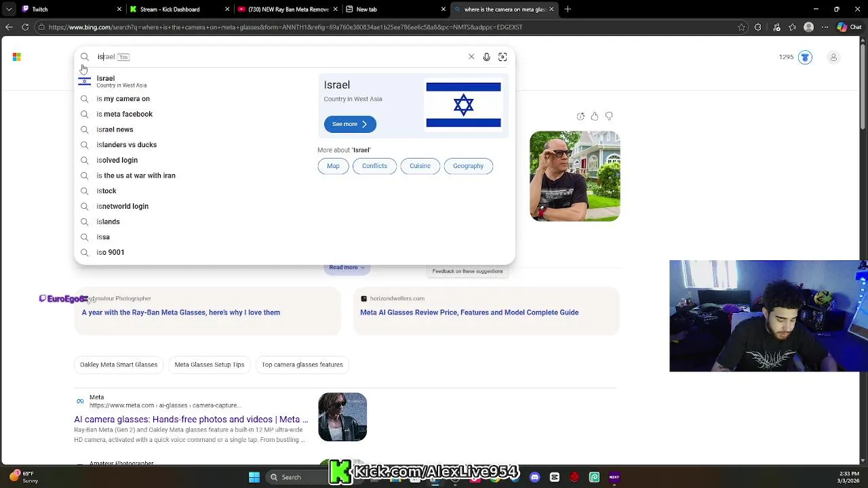868x488 pixels.
Task: Close the Twitch tab
Action: tap(119, 9)
